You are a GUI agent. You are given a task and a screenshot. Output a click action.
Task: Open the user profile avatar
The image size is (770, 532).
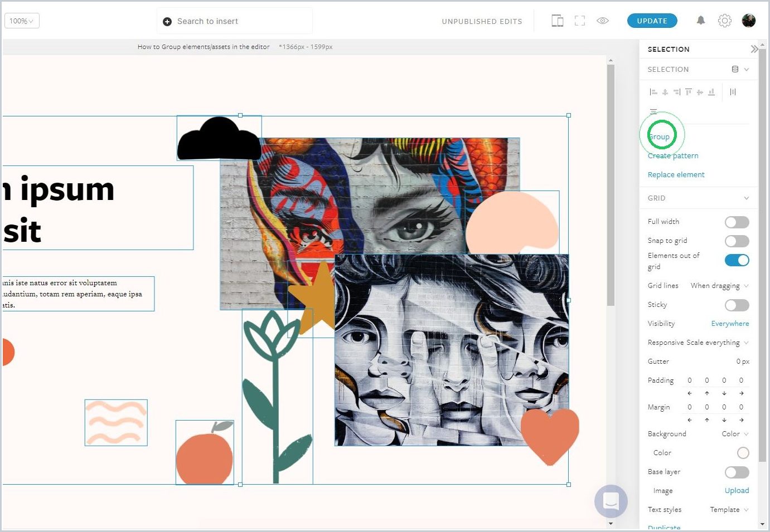tap(749, 21)
